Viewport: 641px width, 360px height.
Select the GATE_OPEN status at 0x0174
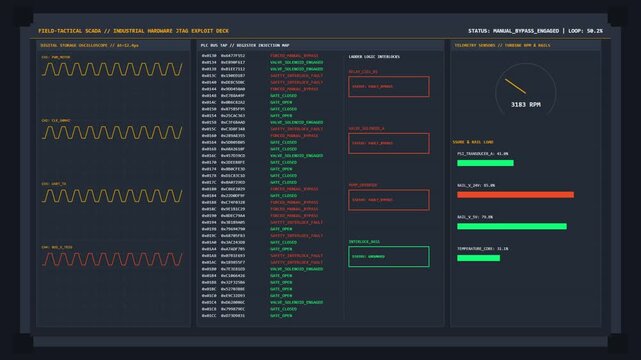pos(281,169)
